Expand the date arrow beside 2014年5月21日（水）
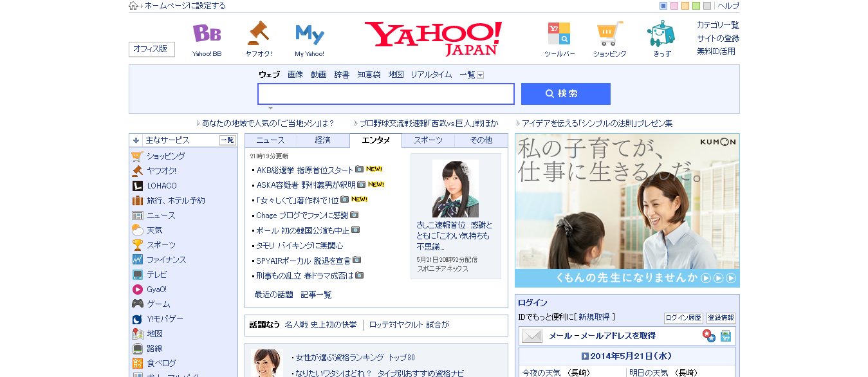 click(x=585, y=356)
